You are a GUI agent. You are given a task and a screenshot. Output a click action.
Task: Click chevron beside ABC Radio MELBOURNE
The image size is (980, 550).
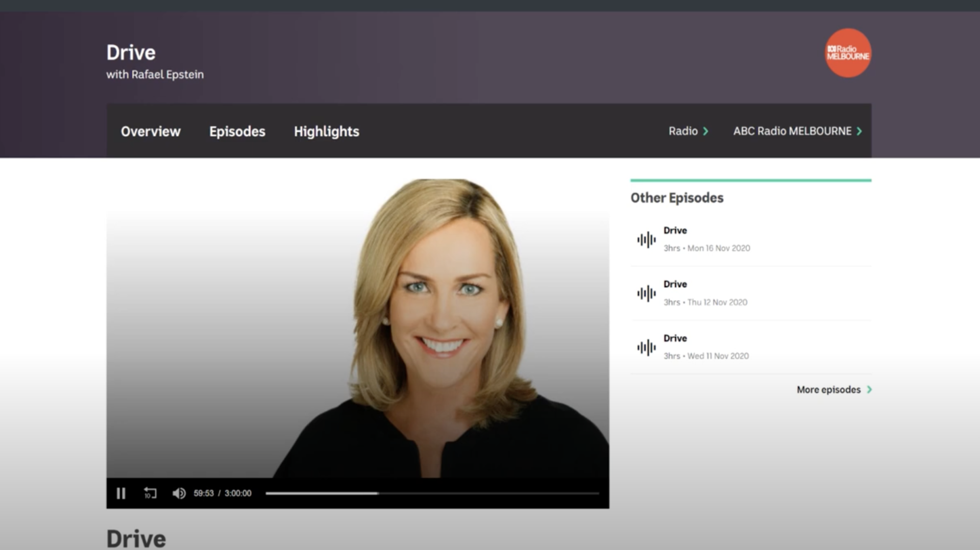click(x=860, y=132)
